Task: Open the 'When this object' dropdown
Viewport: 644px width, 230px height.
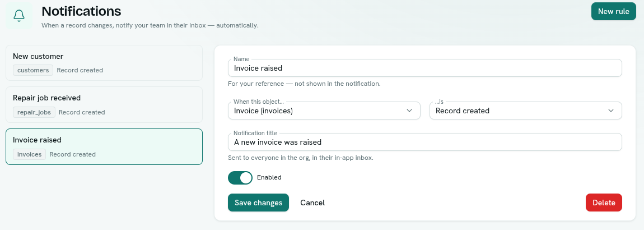Action: 324,111
